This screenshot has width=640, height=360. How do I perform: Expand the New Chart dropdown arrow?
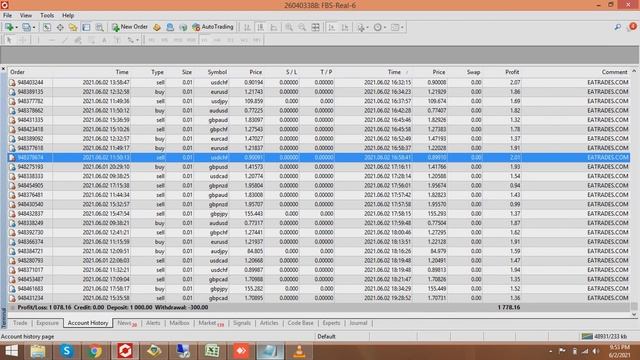click(x=16, y=28)
